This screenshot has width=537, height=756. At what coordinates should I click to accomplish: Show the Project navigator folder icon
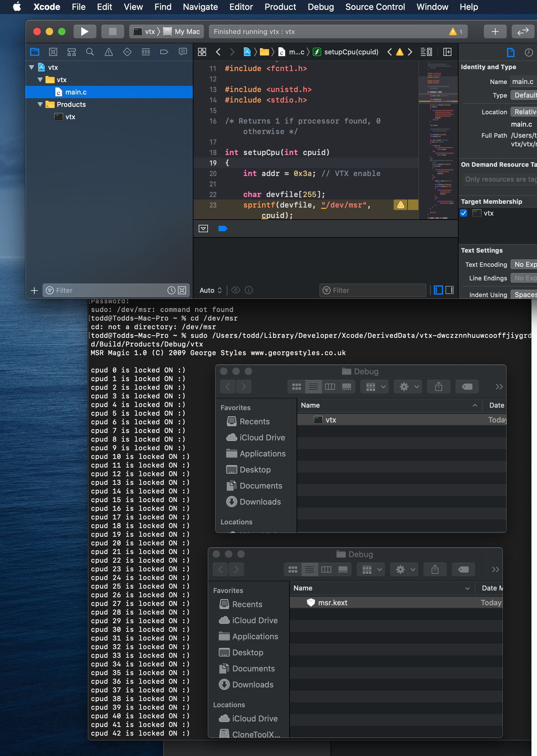coord(35,52)
